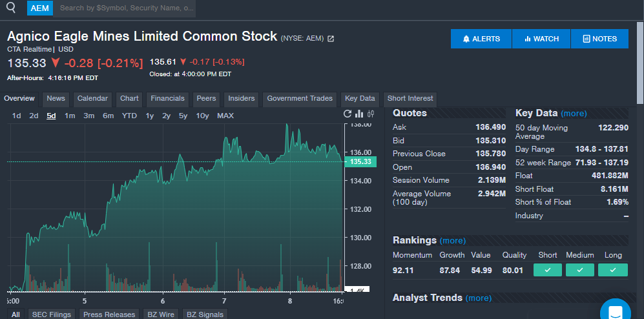Set chart range to 2y

coord(167,116)
